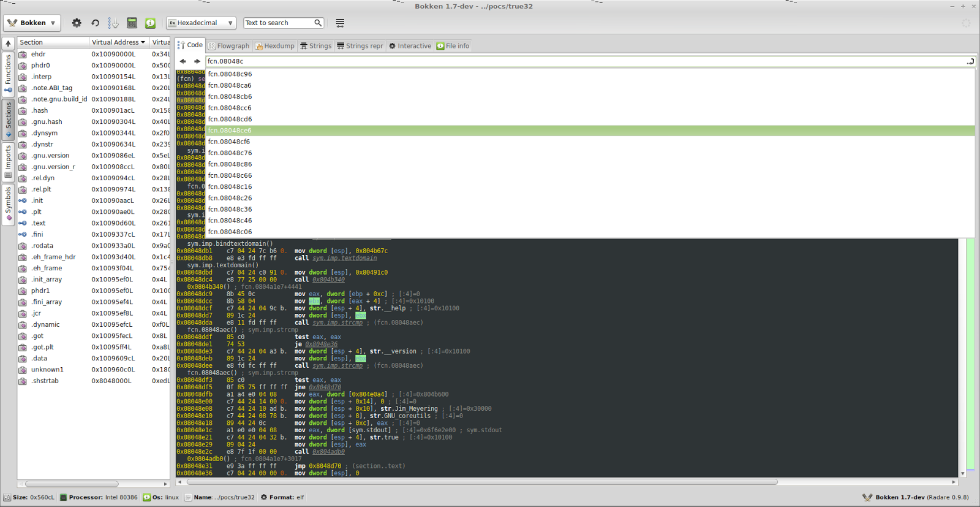Screen dimensions: 980x507
Task: Click the up-arrow button above Functions tab
Action: [x=9, y=44]
